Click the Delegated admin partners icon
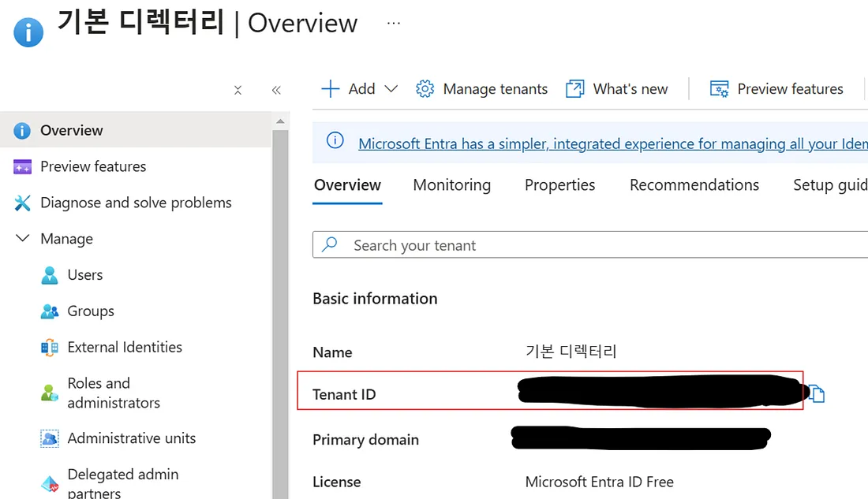This screenshot has height=499, width=868. [x=50, y=483]
